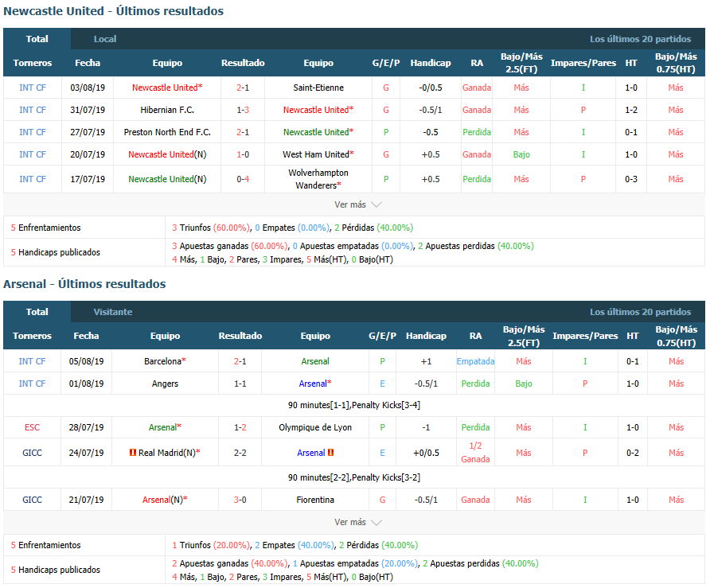Click result 1-1 for Angers match

tap(240, 384)
